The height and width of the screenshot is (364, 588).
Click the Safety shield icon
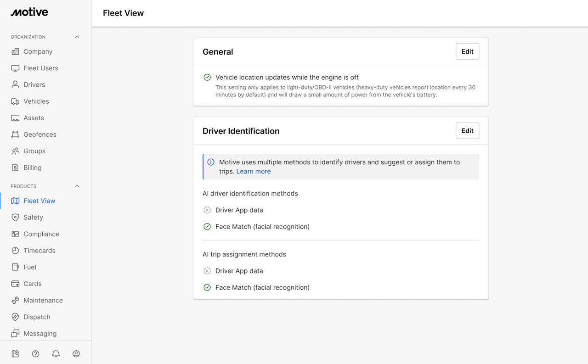(15, 218)
